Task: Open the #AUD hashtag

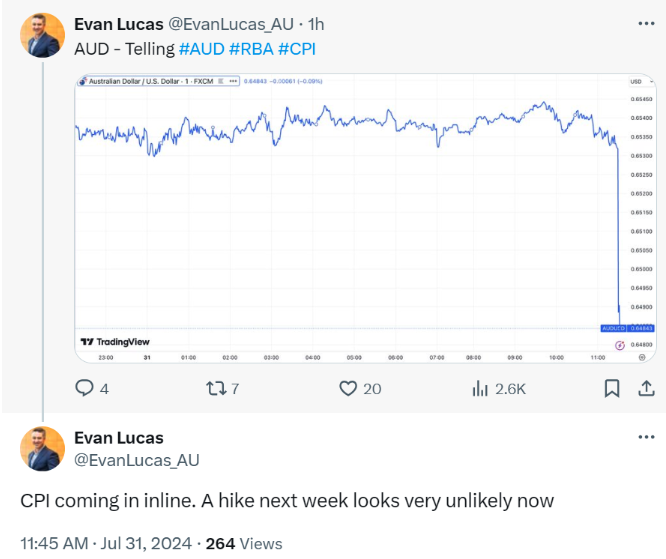Action: 202,49
